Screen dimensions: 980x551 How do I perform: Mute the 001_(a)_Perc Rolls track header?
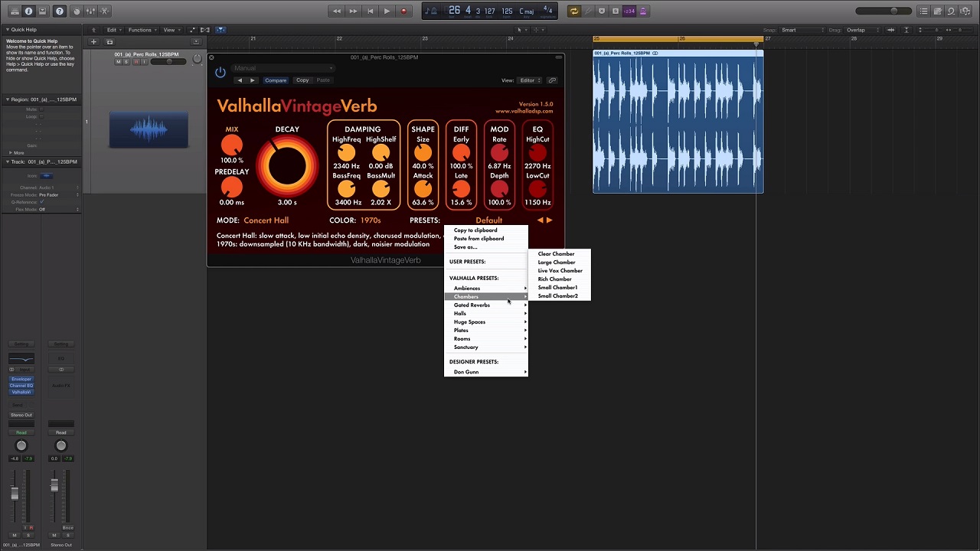[118, 62]
